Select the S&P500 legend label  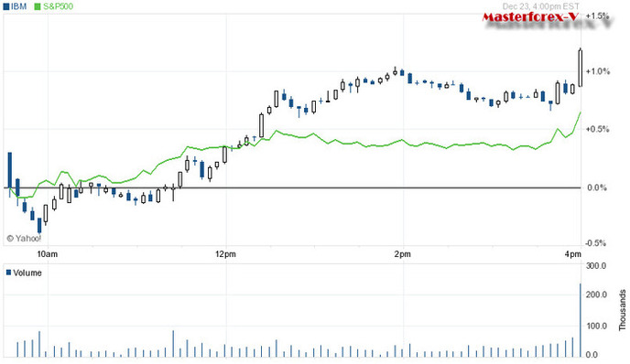(58, 6)
